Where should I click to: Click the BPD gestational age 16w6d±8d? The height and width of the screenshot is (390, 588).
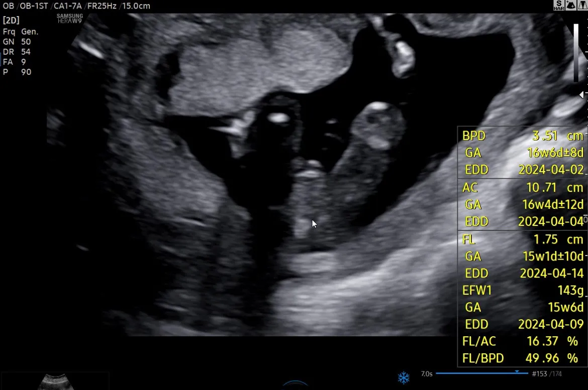tap(555, 153)
